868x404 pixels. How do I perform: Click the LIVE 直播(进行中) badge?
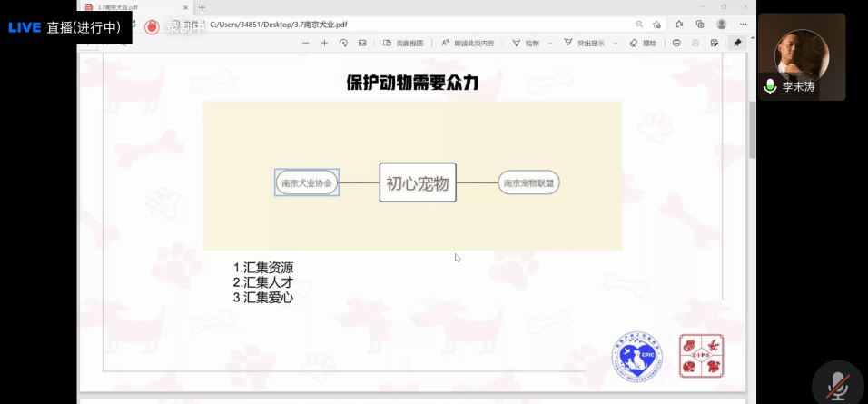64,27
